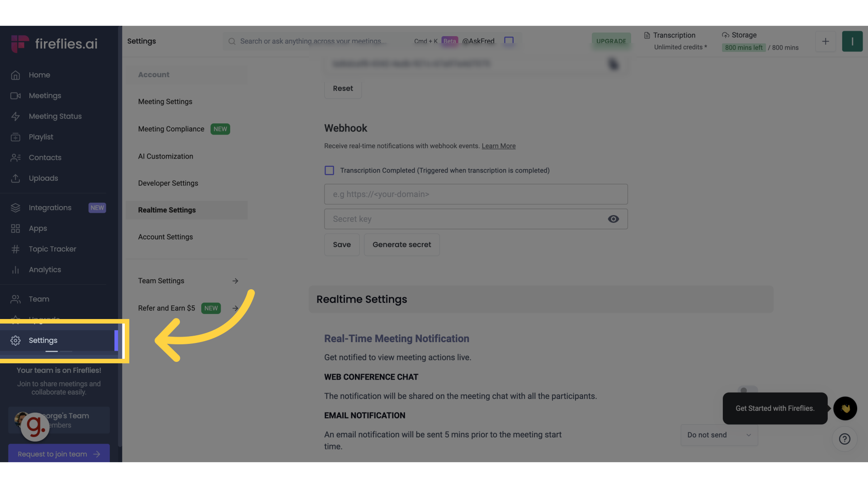Expand Refer and Earn $5 arrow
This screenshot has height=488, width=868.
235,308
